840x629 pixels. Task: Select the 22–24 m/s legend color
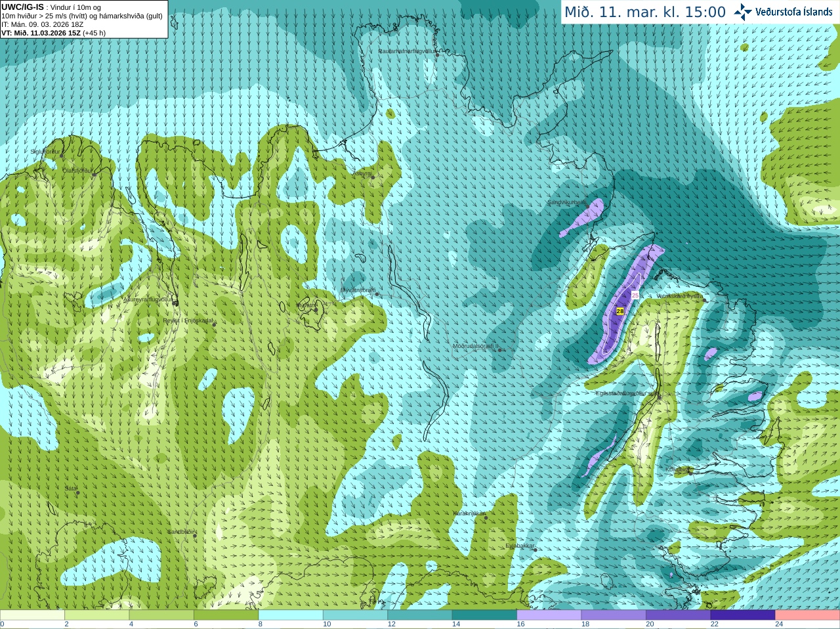(743, 615)
